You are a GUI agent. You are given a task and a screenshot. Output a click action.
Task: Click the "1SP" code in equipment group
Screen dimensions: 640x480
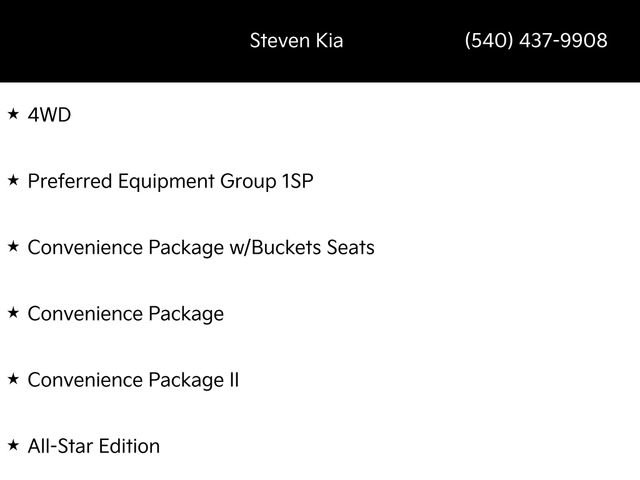pyautogui.click(x=295, y=181)
